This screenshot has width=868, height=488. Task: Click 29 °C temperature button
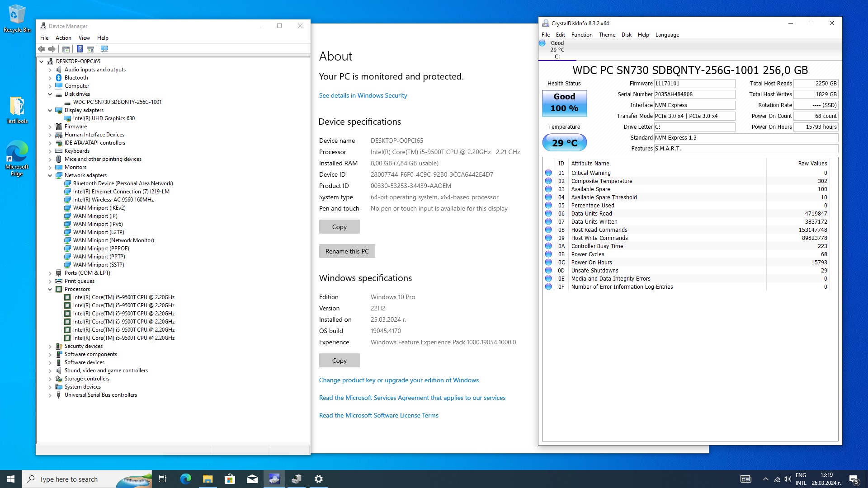(x=565, y=143)
